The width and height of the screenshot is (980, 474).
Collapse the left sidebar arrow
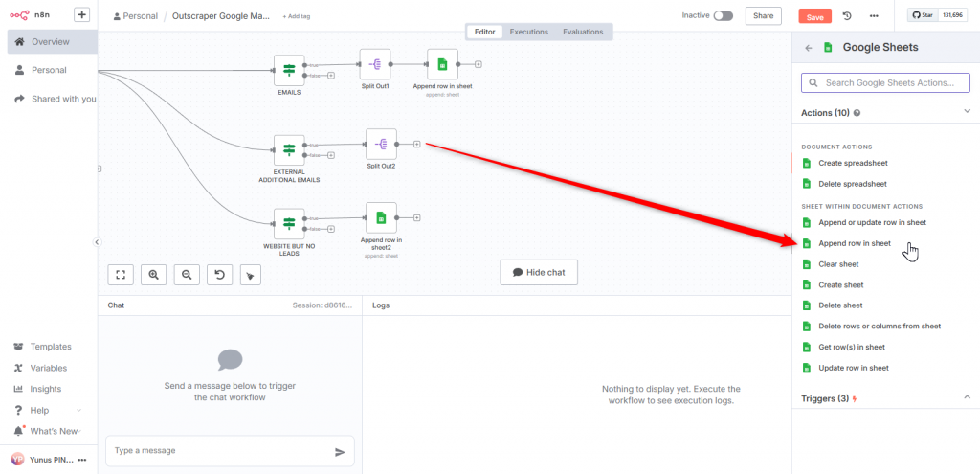(x=98, y=242)
